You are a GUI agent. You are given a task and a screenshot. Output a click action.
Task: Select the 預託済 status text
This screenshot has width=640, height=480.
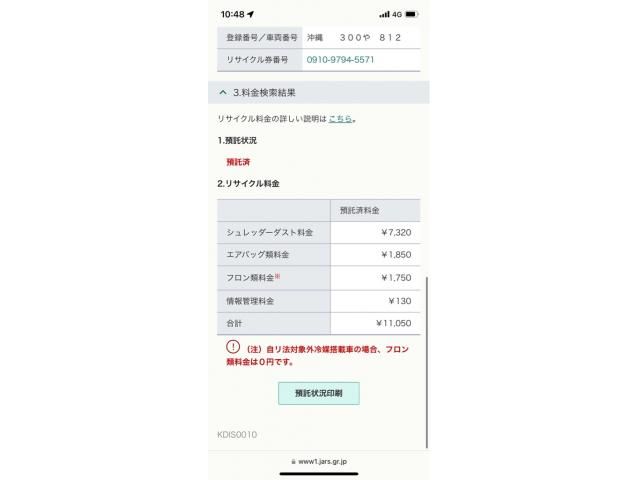238,162
